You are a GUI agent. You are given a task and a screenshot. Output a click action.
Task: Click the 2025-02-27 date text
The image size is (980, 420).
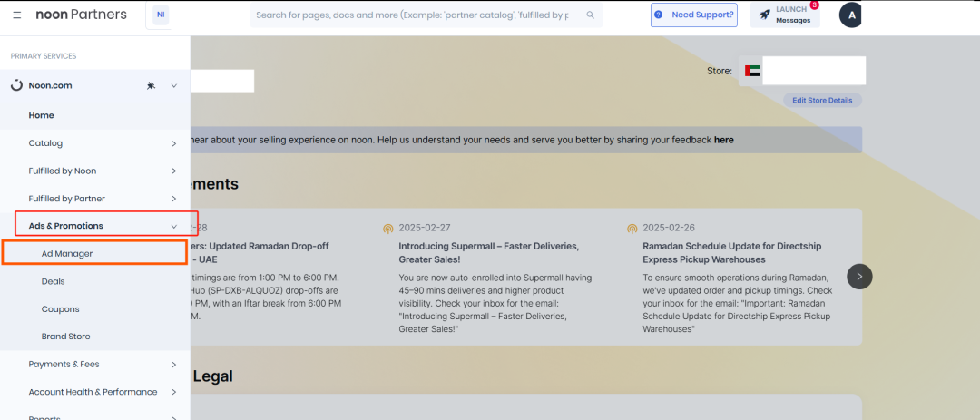tap(425, 228)
